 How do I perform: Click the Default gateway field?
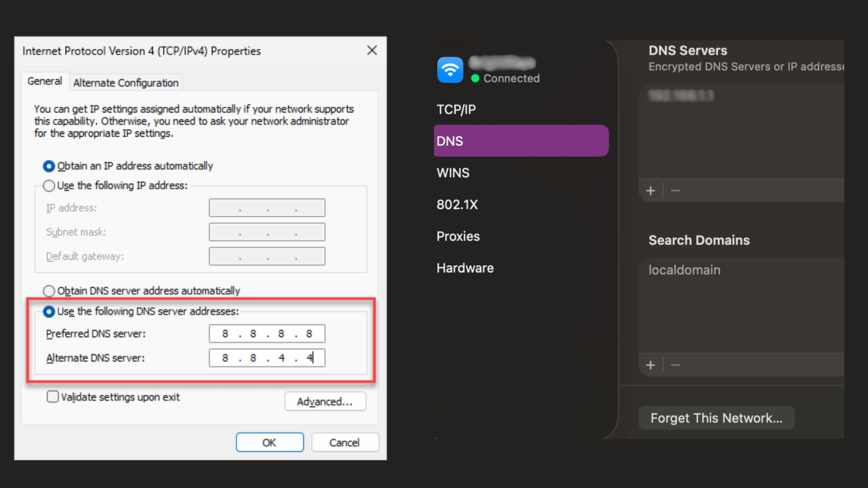[267, 256]
